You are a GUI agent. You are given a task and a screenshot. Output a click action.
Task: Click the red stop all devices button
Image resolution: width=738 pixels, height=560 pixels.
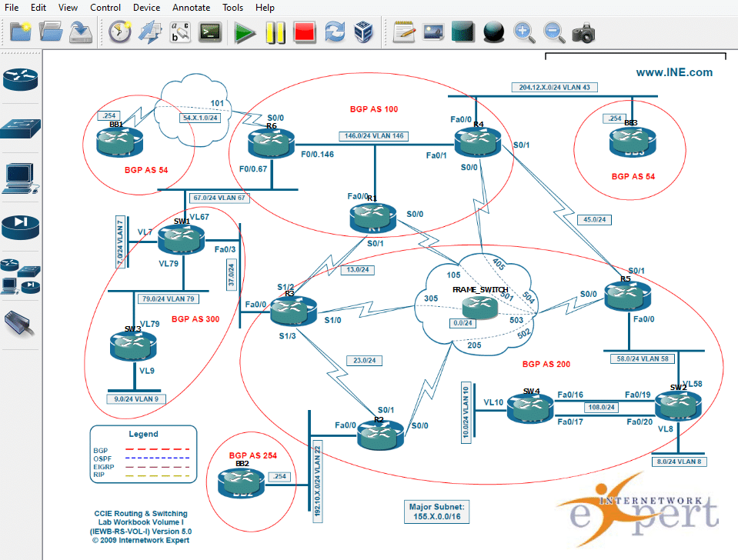click(x=305, y=32)
